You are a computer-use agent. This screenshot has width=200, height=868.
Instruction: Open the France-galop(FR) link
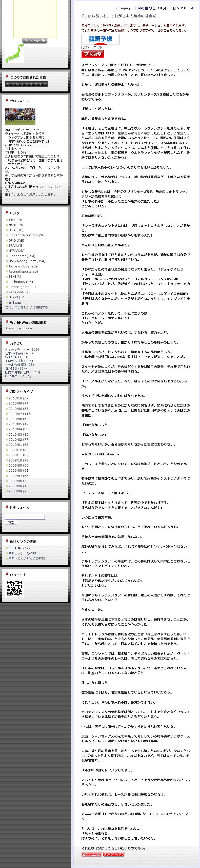[x=22, y=287]
